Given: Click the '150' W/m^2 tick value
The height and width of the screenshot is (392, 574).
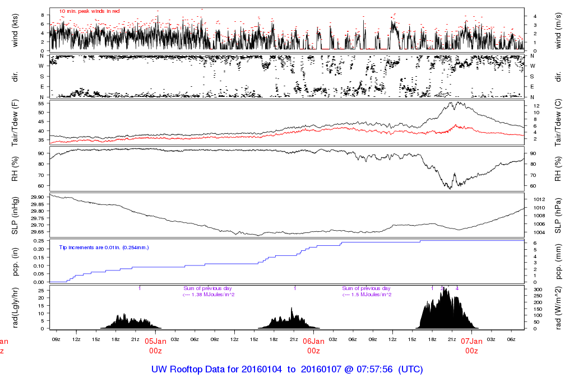Looking at the screenshot, I should click(538, 309).
